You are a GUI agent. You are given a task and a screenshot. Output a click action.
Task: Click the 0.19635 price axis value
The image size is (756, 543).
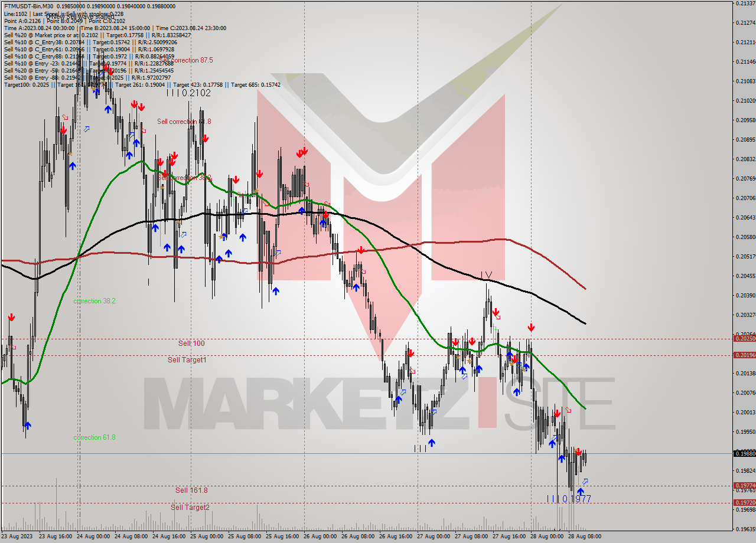tap(745, 529)
